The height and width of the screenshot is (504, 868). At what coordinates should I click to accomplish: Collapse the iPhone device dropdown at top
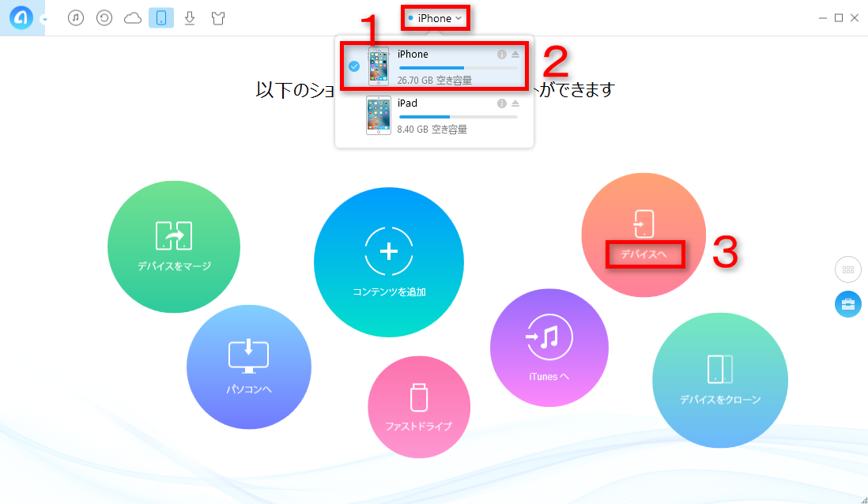coord(435,18)
